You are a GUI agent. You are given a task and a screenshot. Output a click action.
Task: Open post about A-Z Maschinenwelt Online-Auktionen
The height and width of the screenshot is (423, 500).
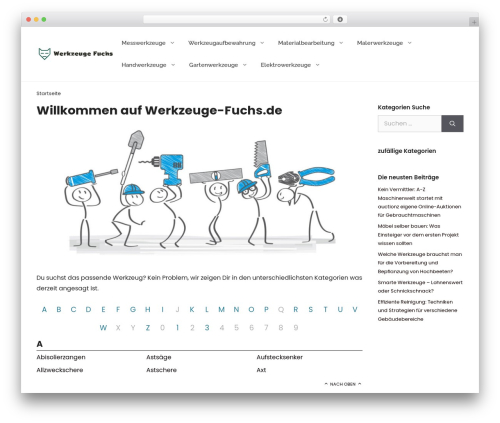tap(419, 202)
